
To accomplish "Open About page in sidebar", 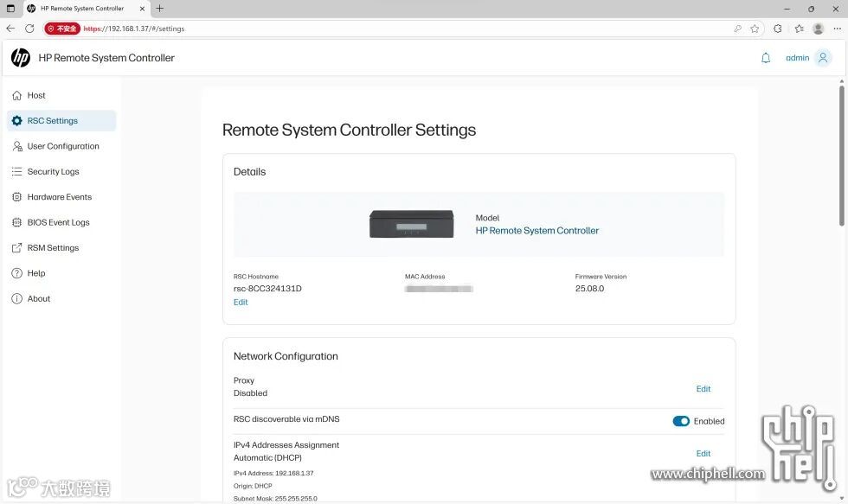I will point(61,298).
